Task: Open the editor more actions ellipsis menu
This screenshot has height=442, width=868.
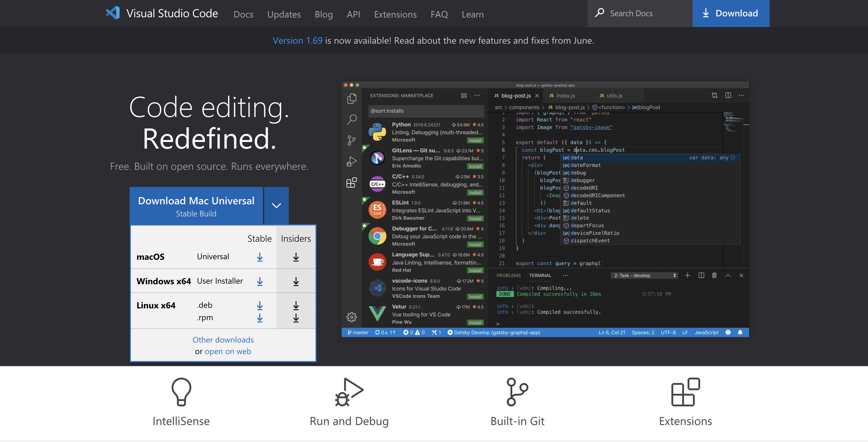Action: point(741,95)
